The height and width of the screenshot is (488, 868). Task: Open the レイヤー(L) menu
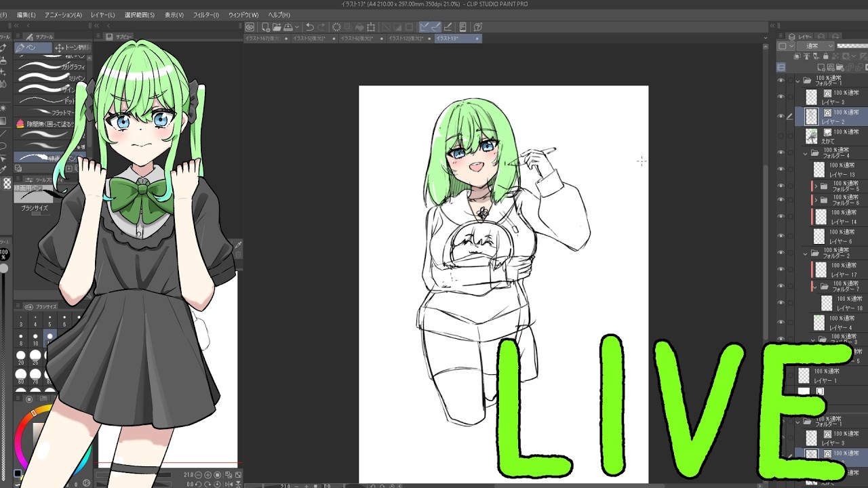(103, 15)
